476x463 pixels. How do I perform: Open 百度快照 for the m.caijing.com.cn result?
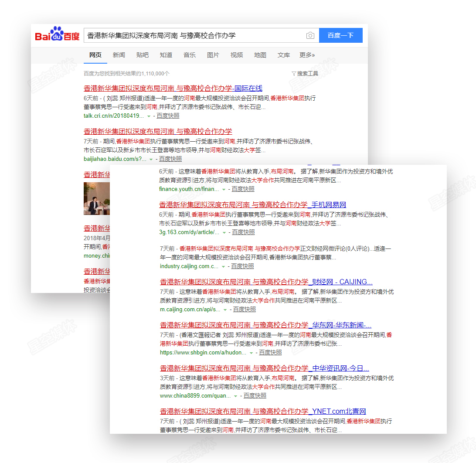(x=245, y=309)
